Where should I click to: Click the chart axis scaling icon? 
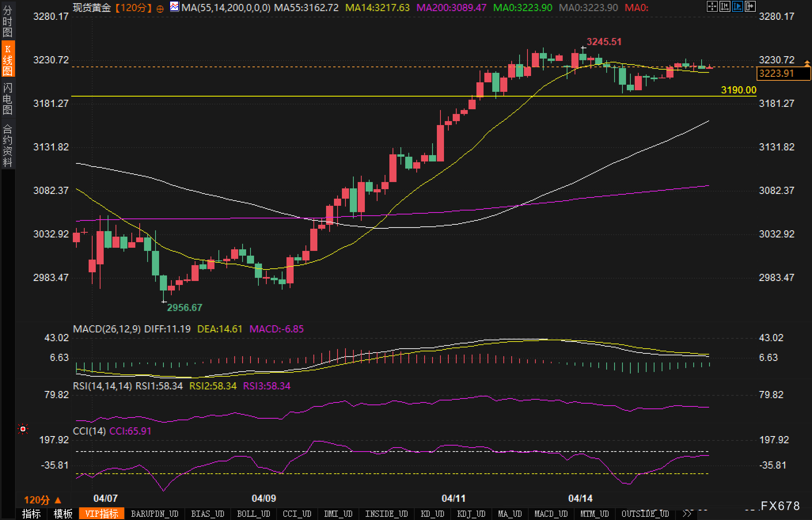point(725,6)
